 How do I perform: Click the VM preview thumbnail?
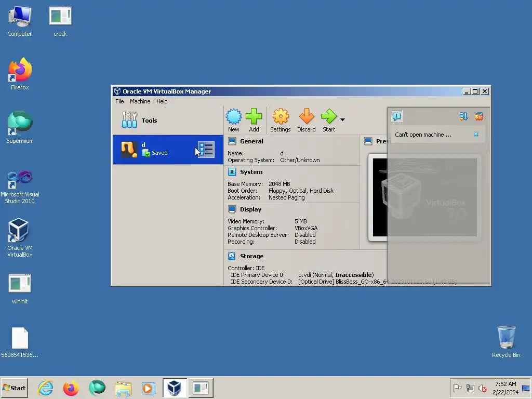tap(425, 197)
